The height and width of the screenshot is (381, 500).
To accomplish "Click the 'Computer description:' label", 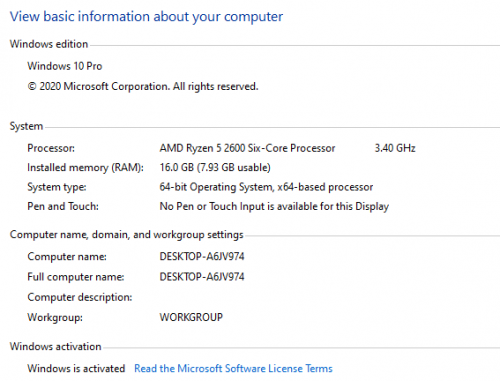I will pyautogui.click(x=80, y=297).
